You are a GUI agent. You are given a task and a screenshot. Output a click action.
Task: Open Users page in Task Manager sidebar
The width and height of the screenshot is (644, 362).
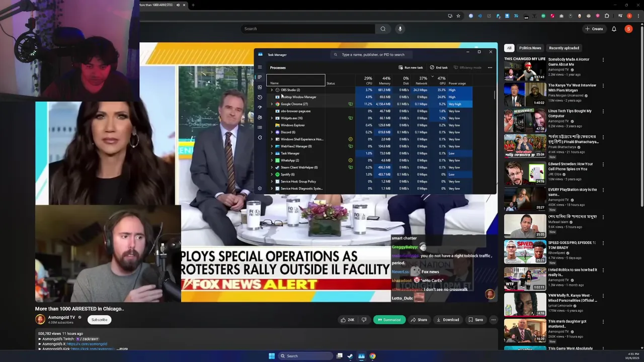[x=260, y=117]
